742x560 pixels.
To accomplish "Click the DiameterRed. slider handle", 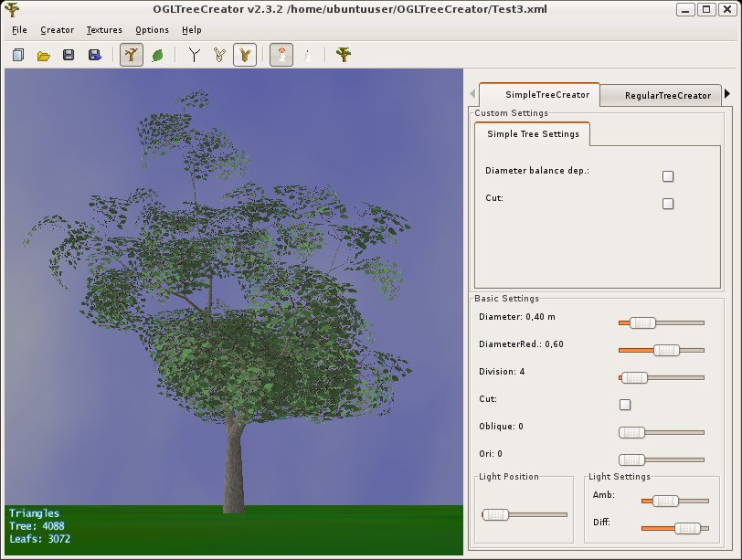I will click(667, 350).
